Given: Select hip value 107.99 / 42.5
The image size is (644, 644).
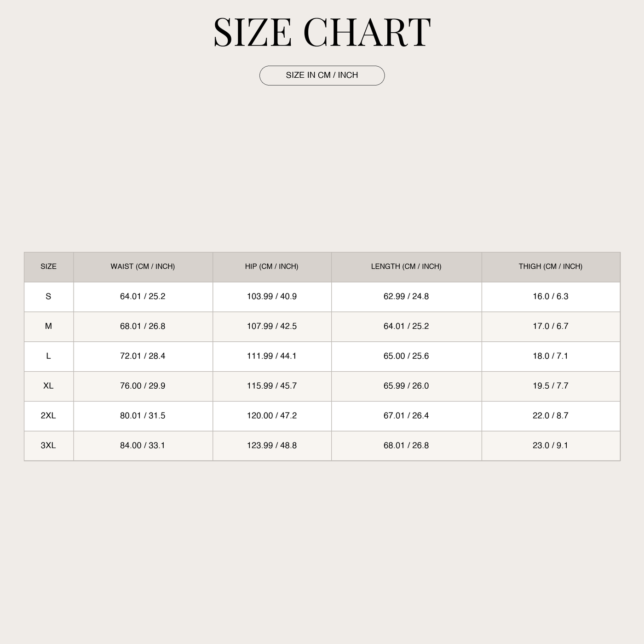Looking at the screenshot, I should pyautogui.click(x=272, y=326).
